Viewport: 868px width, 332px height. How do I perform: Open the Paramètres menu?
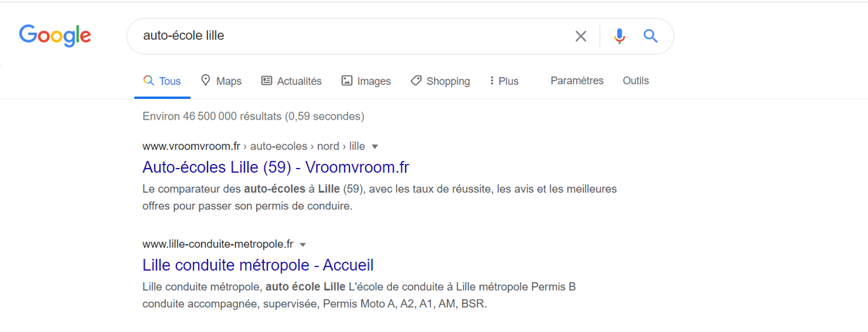577,80
